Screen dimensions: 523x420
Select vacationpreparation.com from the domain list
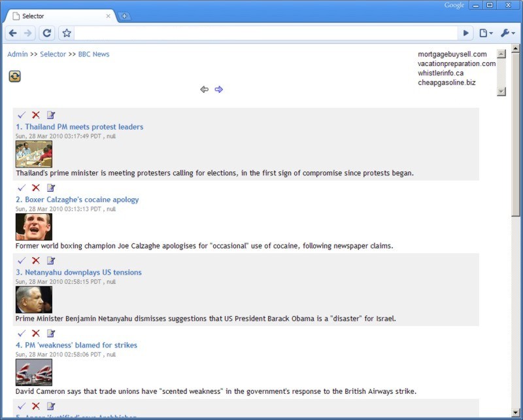click(x=456, y=64)
